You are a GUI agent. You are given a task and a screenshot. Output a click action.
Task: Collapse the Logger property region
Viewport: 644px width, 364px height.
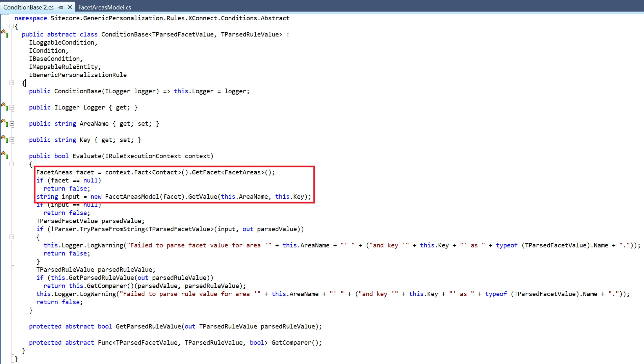[12, 107]
